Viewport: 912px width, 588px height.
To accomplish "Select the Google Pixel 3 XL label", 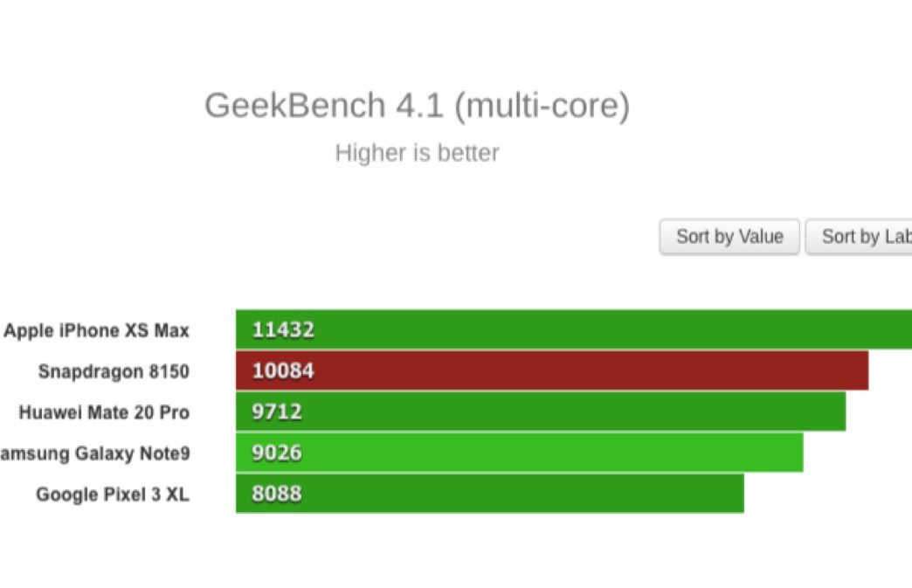I will point(113,495).
